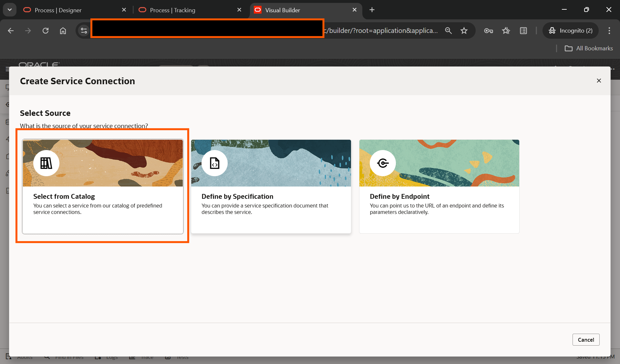The width and height of the screenshot is (620, 364).
Task: Expand the tab search dropdown arrow
Action: (10, 10)
